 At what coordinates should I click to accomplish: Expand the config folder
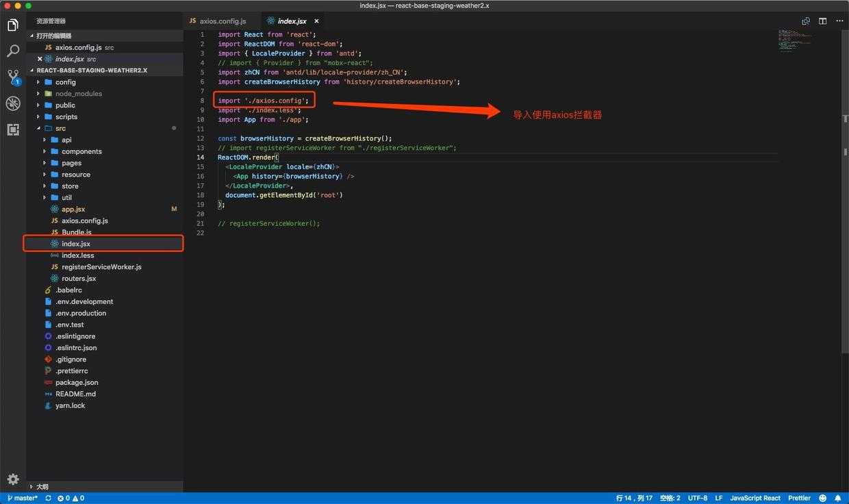65,82
